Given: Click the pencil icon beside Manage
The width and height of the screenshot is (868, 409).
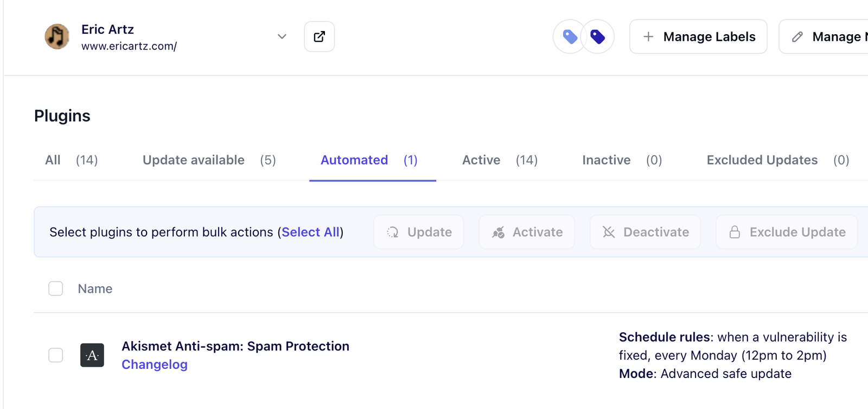Looking at the screenshot, I should pyautogui.click(x=797, y=36).
